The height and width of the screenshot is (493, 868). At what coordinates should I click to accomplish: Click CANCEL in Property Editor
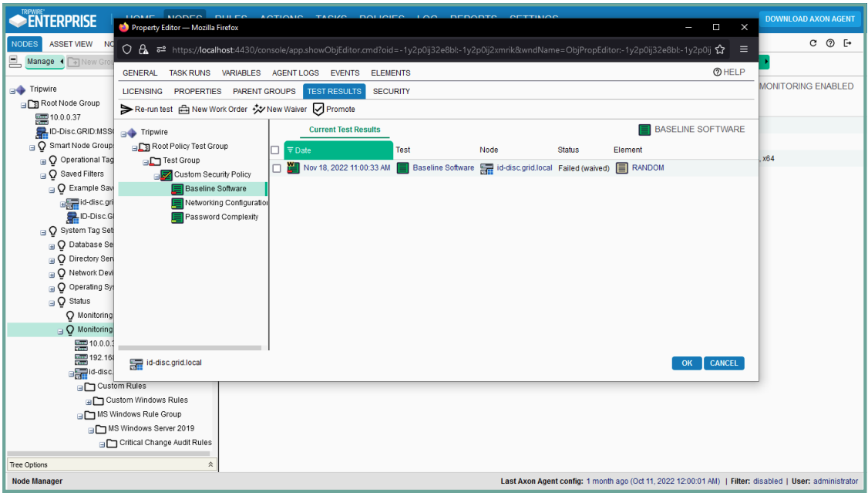coord(724,363)
